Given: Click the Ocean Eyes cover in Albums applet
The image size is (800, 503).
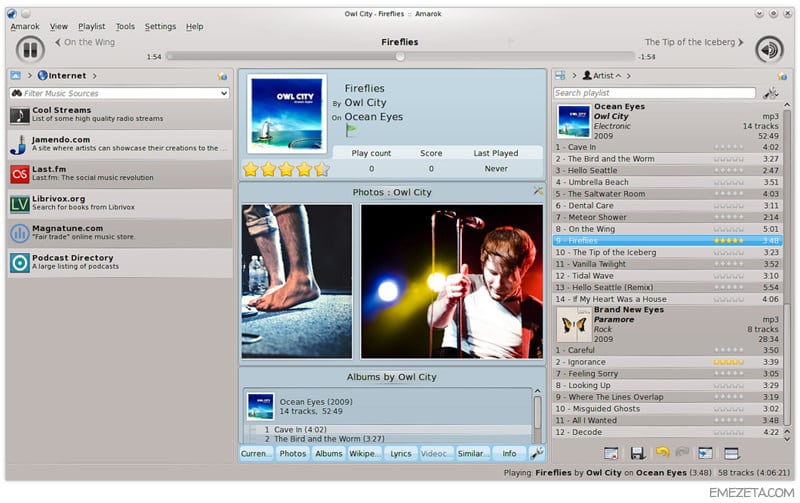Looking at the screenshot, I should [260, 406].
